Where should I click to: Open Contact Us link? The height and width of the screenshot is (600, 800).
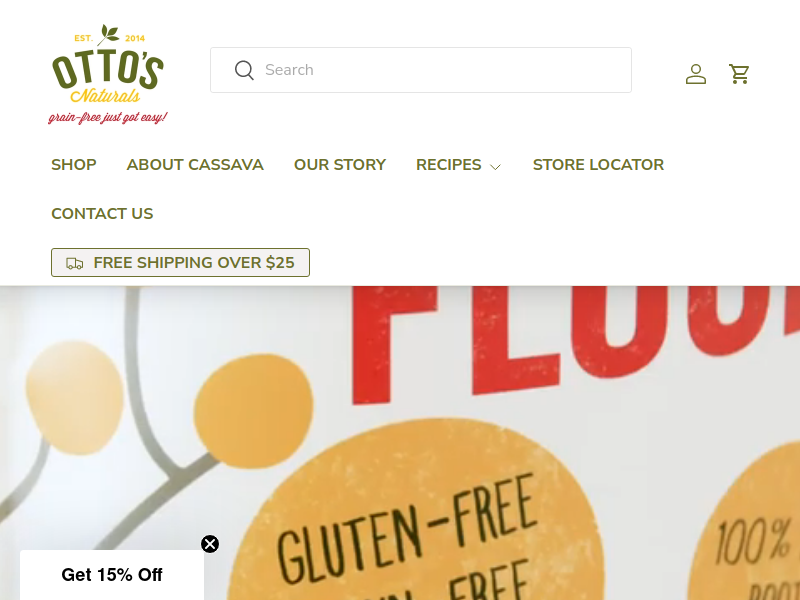(102, 214)
